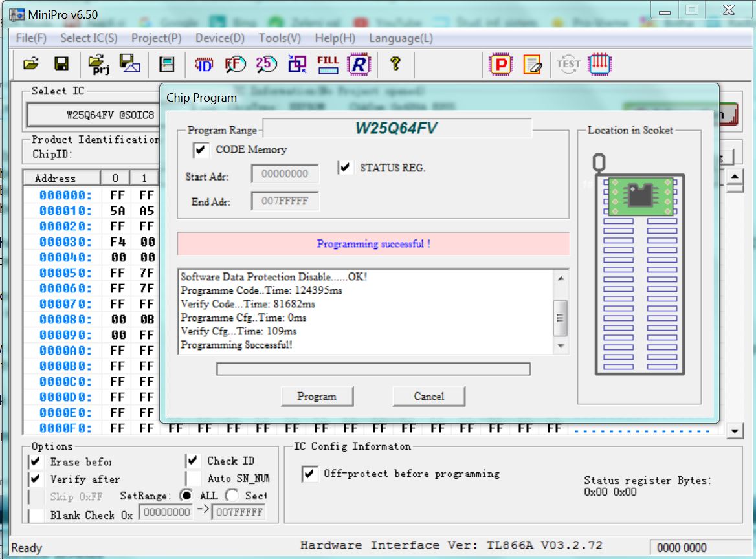Screen dimensions: 756x559
Task: Click the MiniPro title bar app icon
Action: 17,15
